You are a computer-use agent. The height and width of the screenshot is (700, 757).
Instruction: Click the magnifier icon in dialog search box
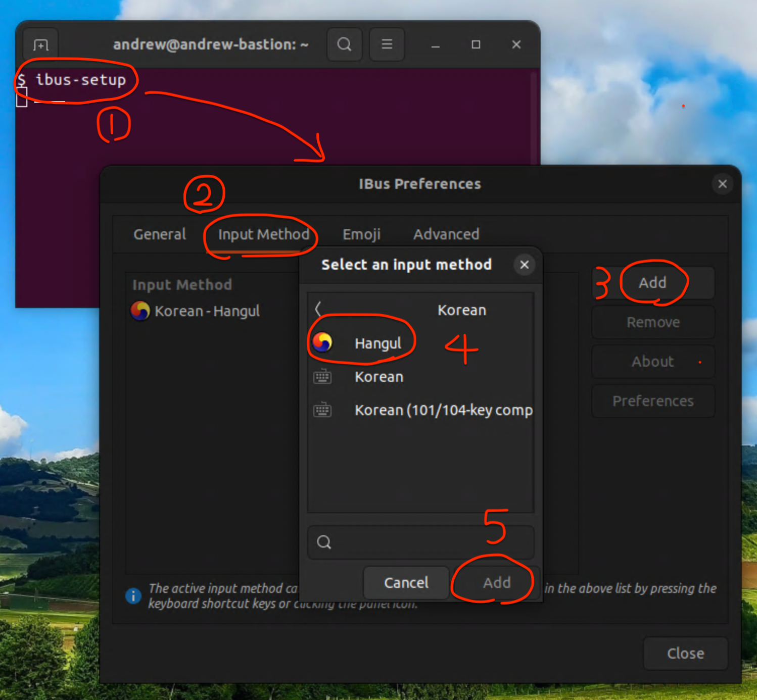324,542
